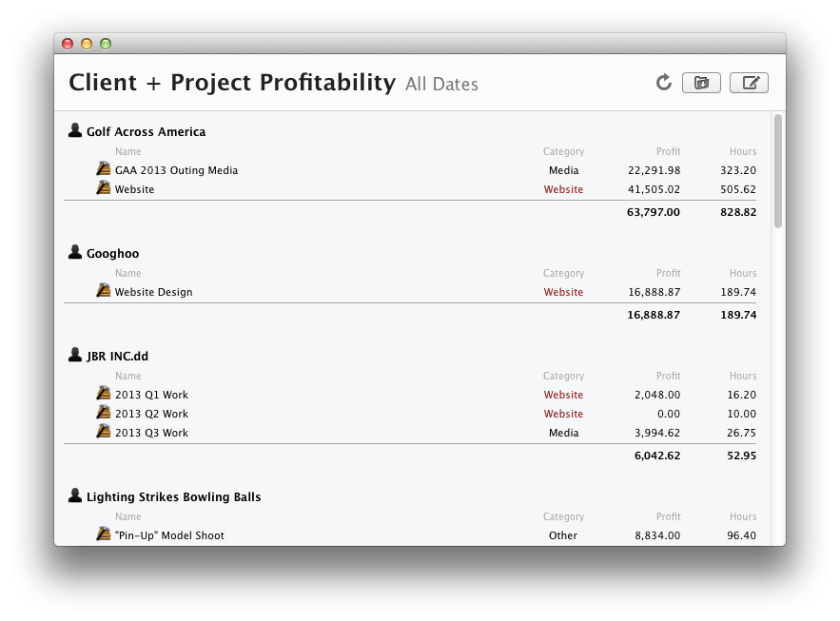The width and height of the screenshot is (840, 621).
Task: Click the Lighting Strikes Bowling Balls client icon
Action: click(x=75, y=495)
